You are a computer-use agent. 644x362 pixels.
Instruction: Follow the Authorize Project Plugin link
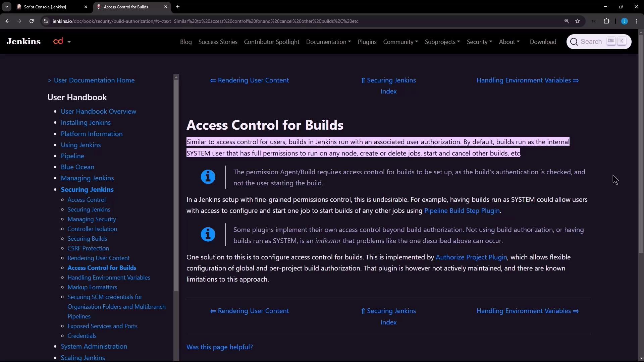471,257
